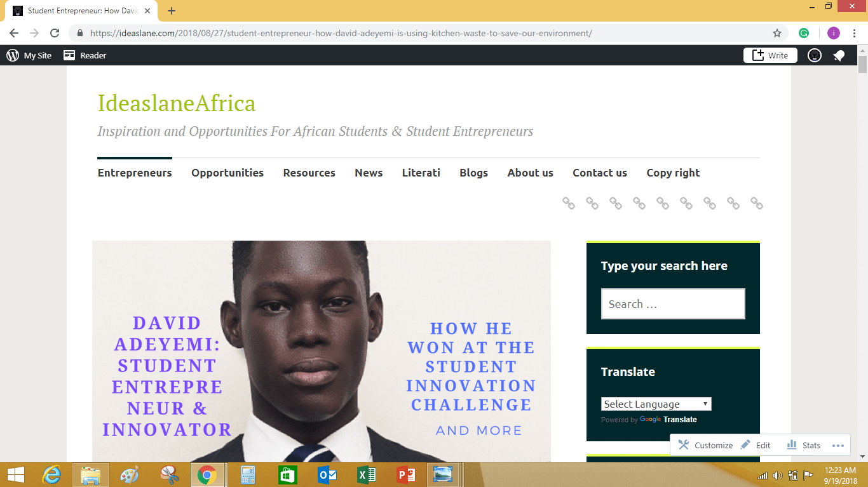The height and width of the screenshot is (487, 868).
Task: Click the Google Translate link
Action: [668, 420]
